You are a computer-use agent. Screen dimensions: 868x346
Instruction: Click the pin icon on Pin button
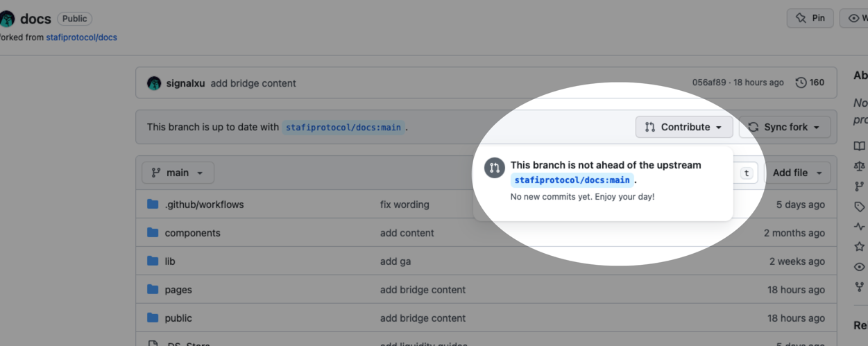point(801,18)
